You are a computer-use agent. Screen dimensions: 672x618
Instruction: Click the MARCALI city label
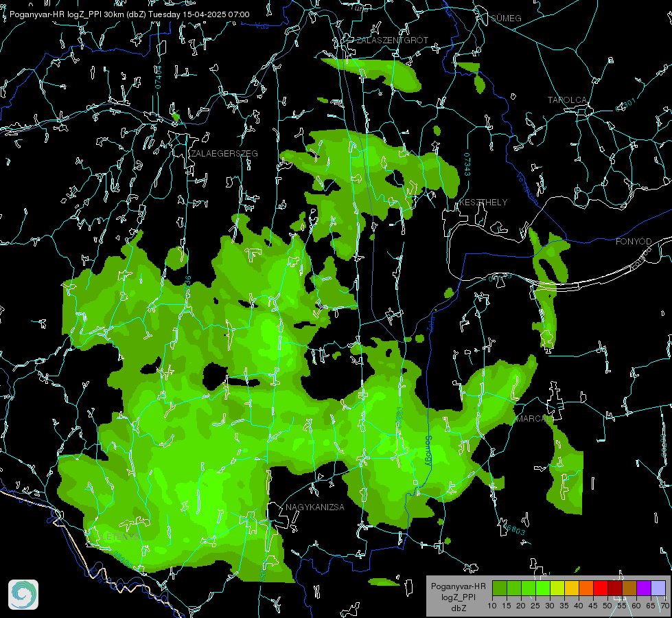click(x=535, y=419)
